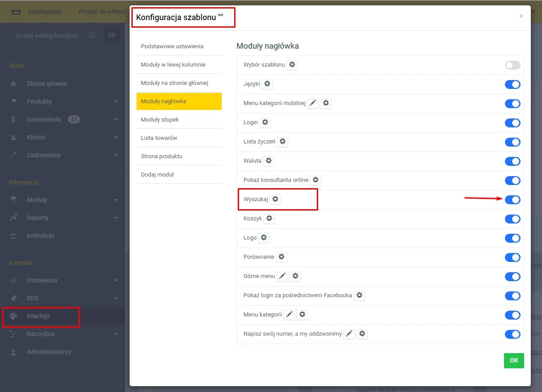Open Języki module settings gear
This screenshot has width=542, height=392.
(x=268, y=84)
